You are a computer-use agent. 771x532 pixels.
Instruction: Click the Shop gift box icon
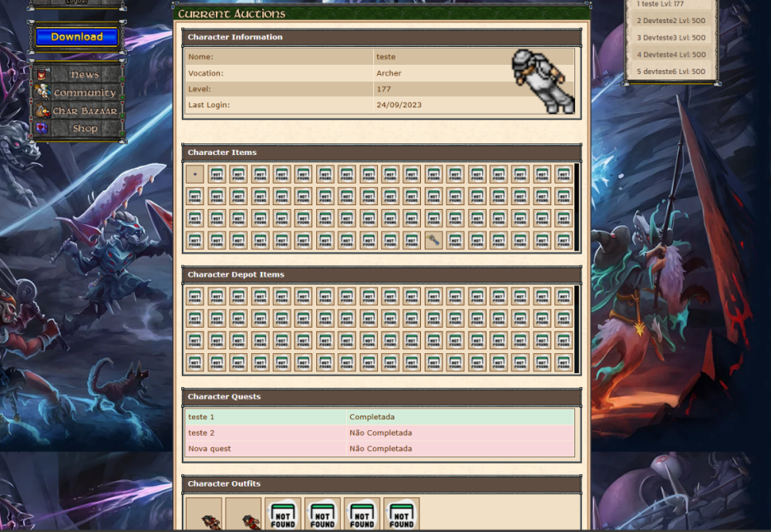[42, 129]
